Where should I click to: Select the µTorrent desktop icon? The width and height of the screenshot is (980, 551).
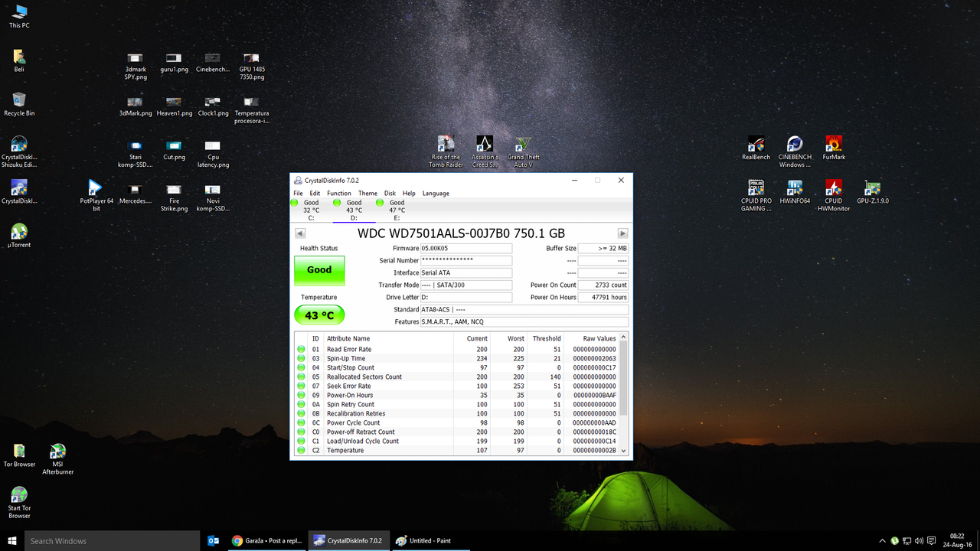(19, 236)
